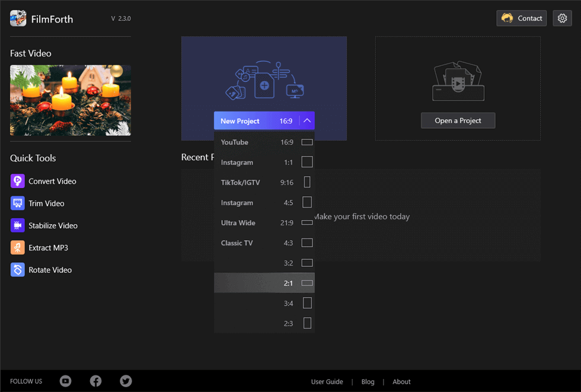Viewport: 581px width, 392px height.
Task: Open settings with the gear icon
Action: (562, 18)
